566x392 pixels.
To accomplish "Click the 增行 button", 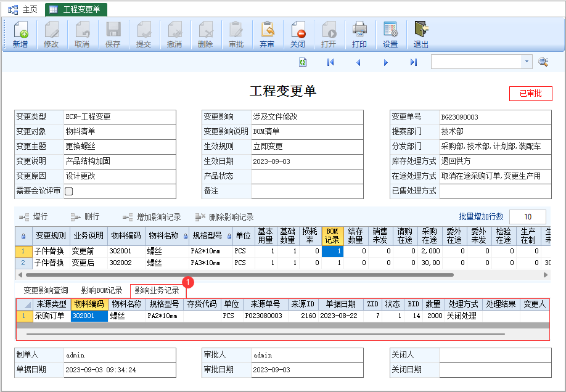I will [x=33, y=217].
